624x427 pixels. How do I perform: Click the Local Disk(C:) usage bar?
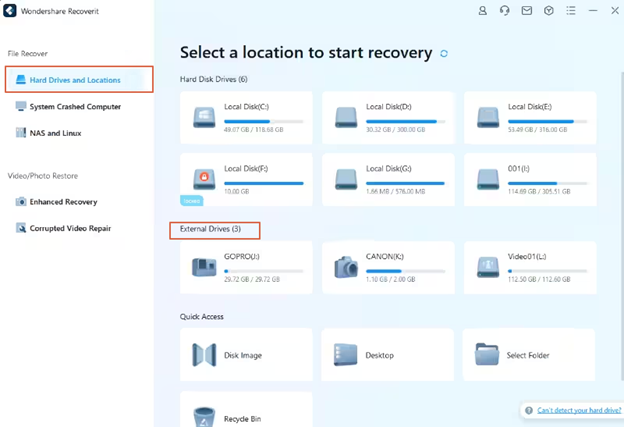[263, 121]
